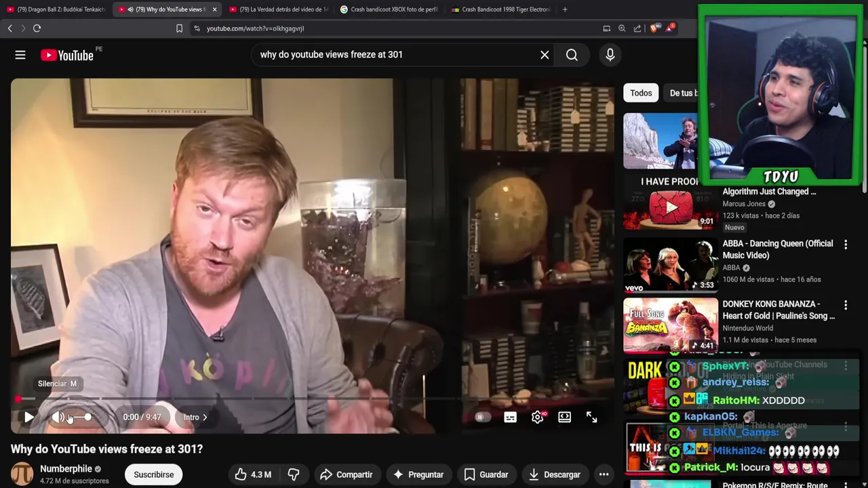Viewport: 868px width, 488px height.
Task: Save video with the Guardar button
Action: (x=486, y=474)
